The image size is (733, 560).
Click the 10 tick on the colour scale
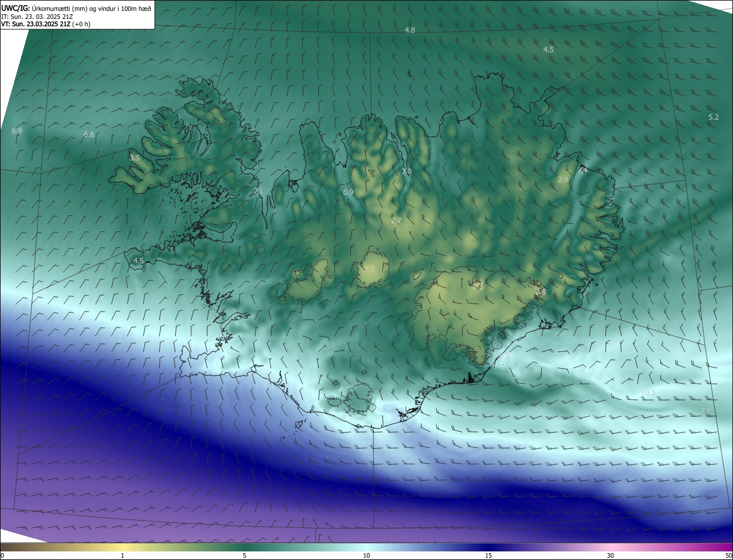(366, 555)
